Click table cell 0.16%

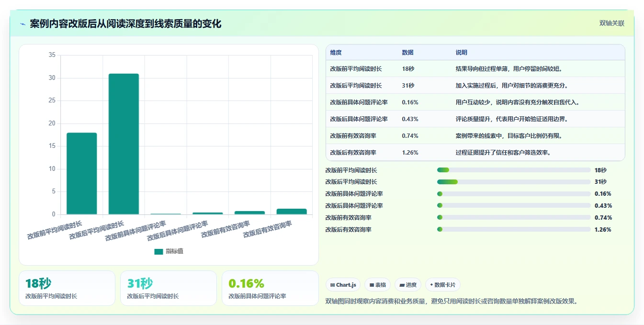tap(410, 102)
